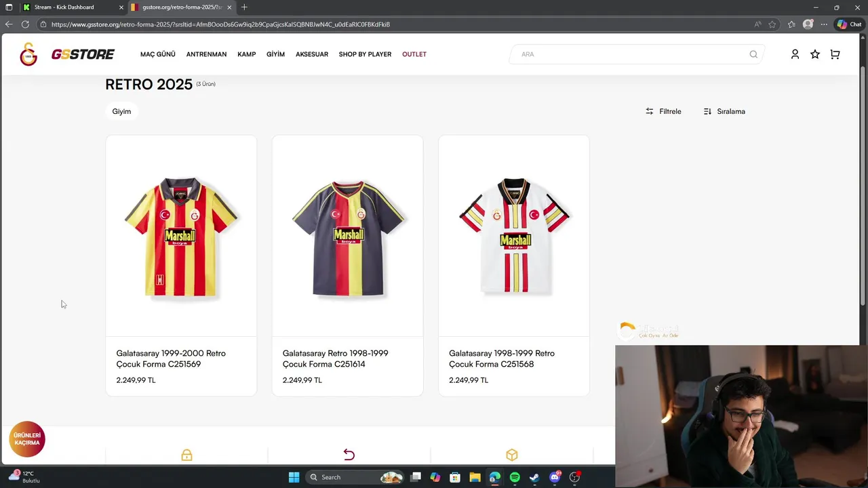Open Galatasaray 1999-2000 Retro Çocuk Forma C251569 link
The width and height of the screenshot is (868, 488).
click(x=171, y=359)
